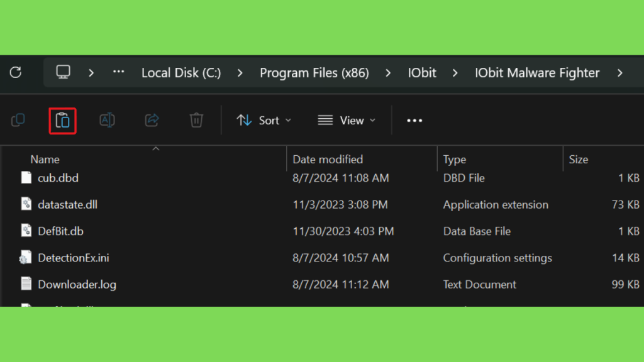Go to IObit breadcrumb folder
Screen dimensions: 644x362
422,73
